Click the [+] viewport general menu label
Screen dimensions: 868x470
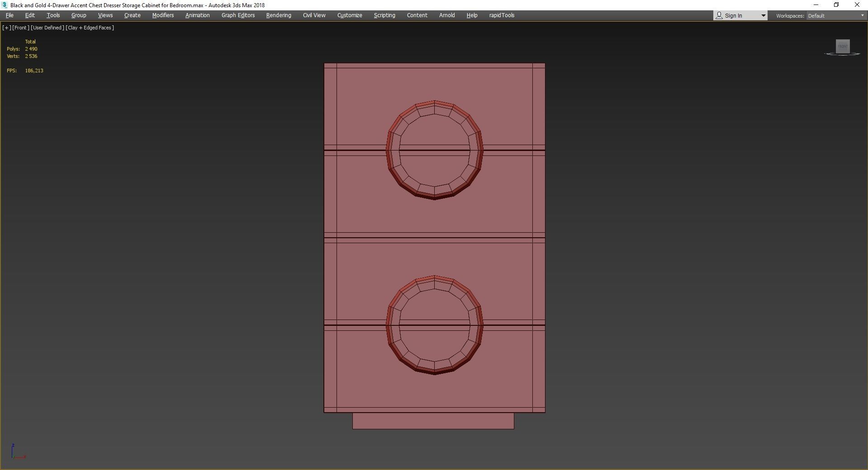click(x=6, y=28)
